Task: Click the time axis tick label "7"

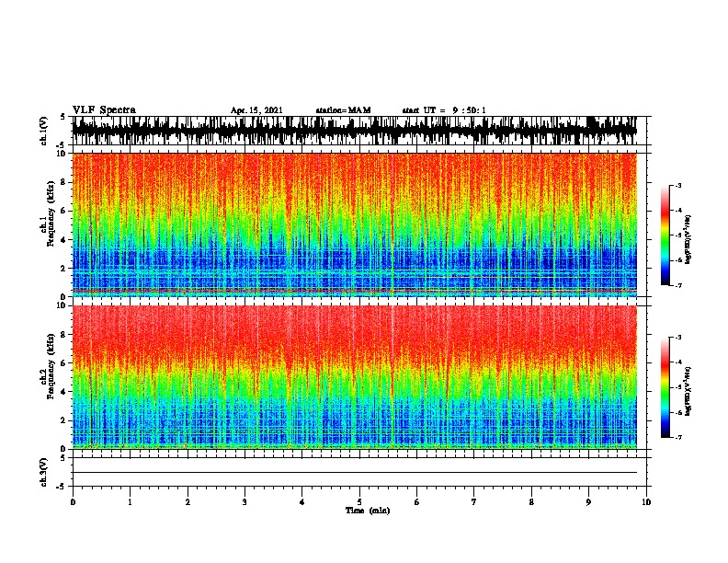Action: point(474,502)
